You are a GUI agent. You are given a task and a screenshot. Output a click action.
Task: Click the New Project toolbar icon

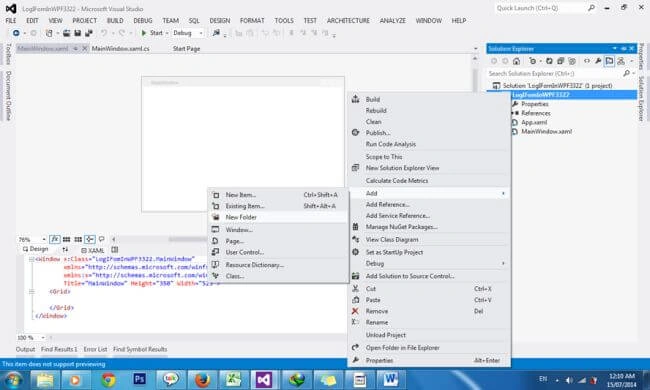pyautogui.click(x=49, y=33)
